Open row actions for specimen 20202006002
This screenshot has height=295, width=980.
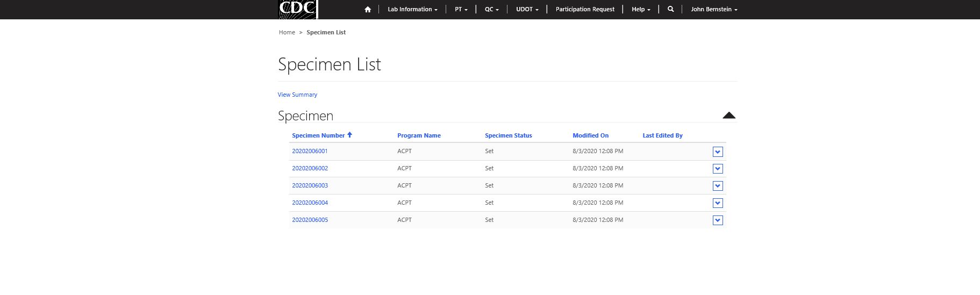717,169
